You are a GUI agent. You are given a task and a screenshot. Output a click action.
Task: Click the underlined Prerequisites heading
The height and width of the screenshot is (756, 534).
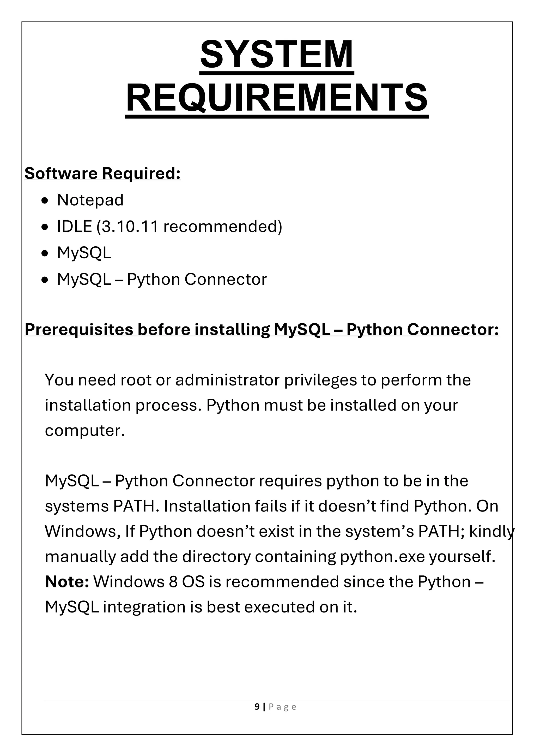[x=262, y=330]
